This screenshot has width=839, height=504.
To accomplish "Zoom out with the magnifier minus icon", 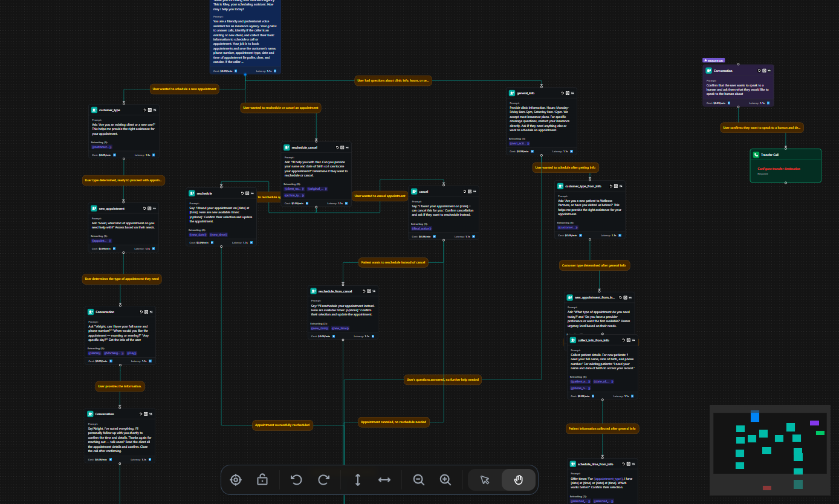I will [x=419, y=480].
